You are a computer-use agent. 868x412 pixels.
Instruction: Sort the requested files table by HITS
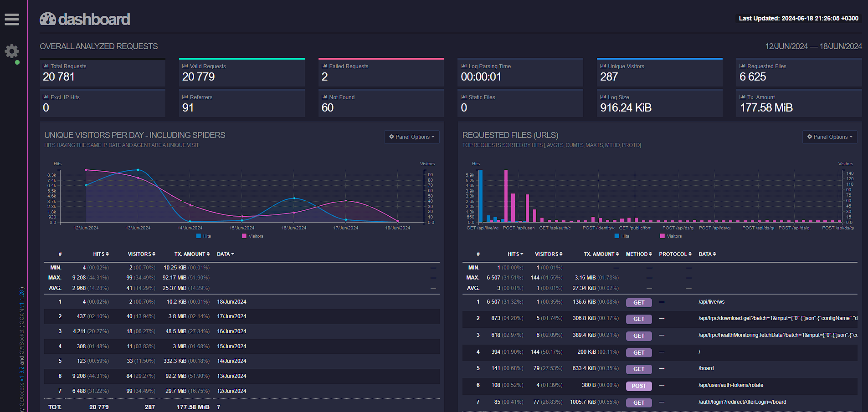515,254
